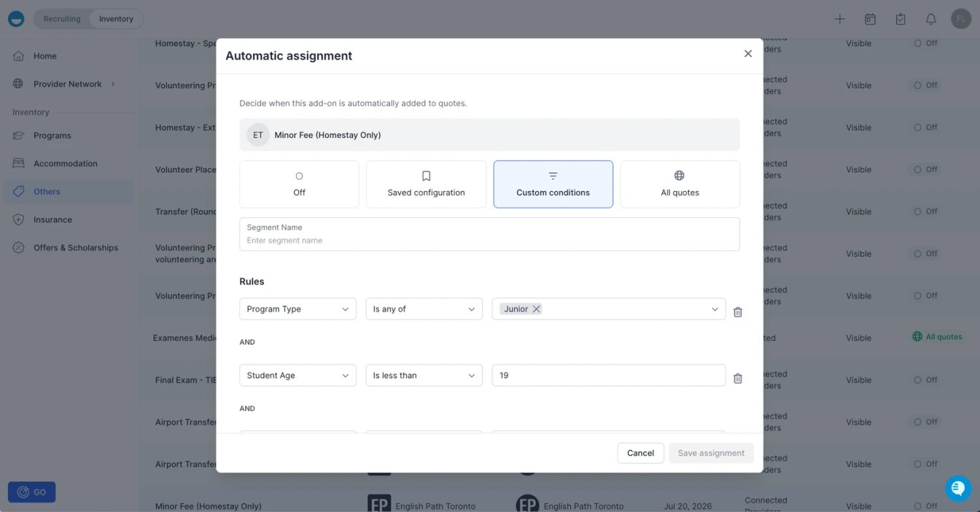Open the calendar icon in header
The width and height of the screenshot is (980, 512).
pyautogui.click(x=870, y=19)
